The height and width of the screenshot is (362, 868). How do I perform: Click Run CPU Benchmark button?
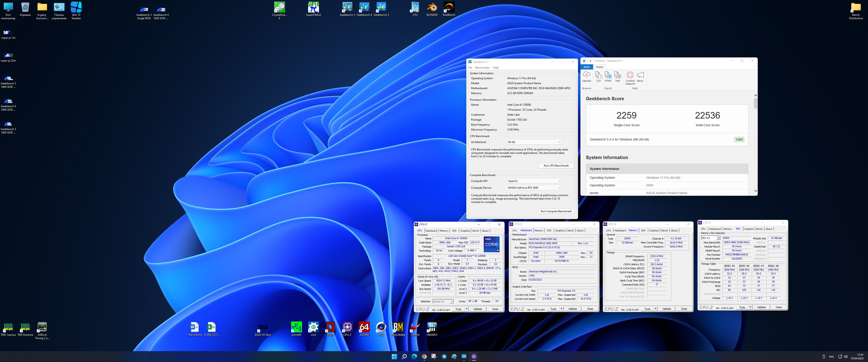click(556, 166)
